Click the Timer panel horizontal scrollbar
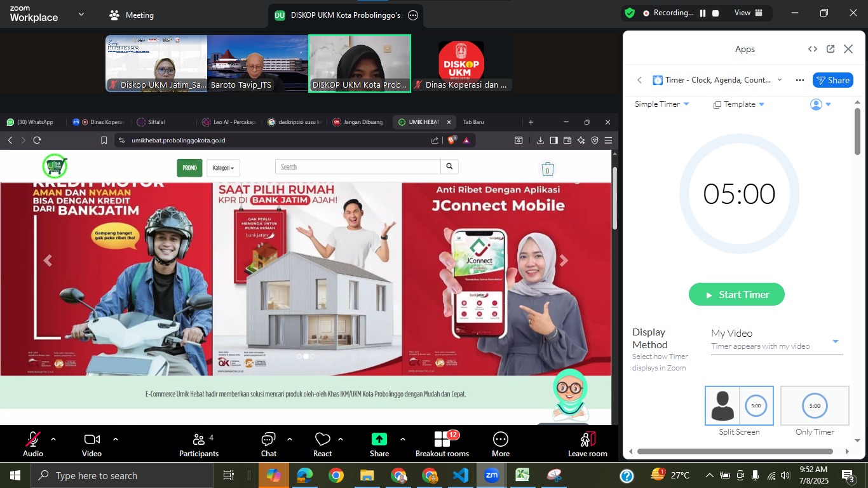 (735, 452)
